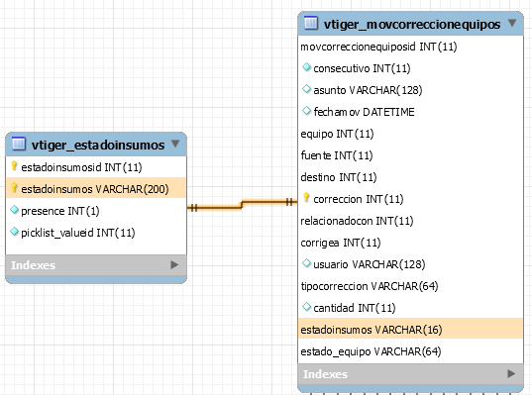Screen dimensions: 532x395
Task: Click the vtiger_movcorreccionequipos table icon
Action: [x=311, y=23]
